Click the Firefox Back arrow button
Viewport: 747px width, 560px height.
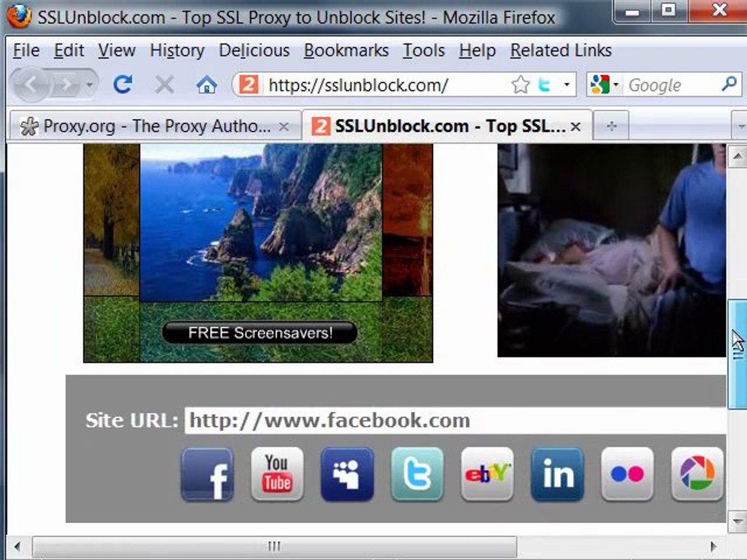31,84
